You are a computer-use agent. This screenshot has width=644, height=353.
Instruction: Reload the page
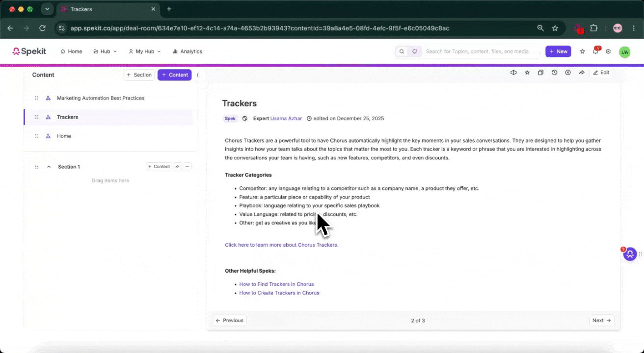pyautogui.click(x=43, y=28)
